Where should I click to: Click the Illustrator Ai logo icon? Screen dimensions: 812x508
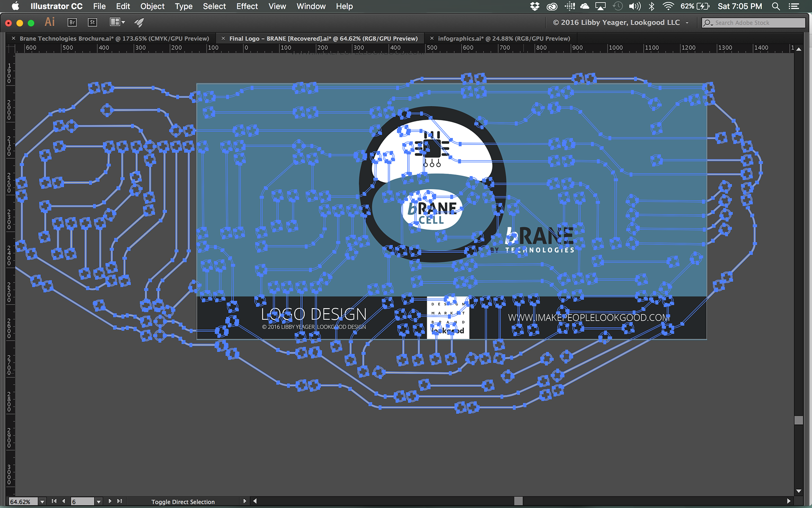pos(50,22)
